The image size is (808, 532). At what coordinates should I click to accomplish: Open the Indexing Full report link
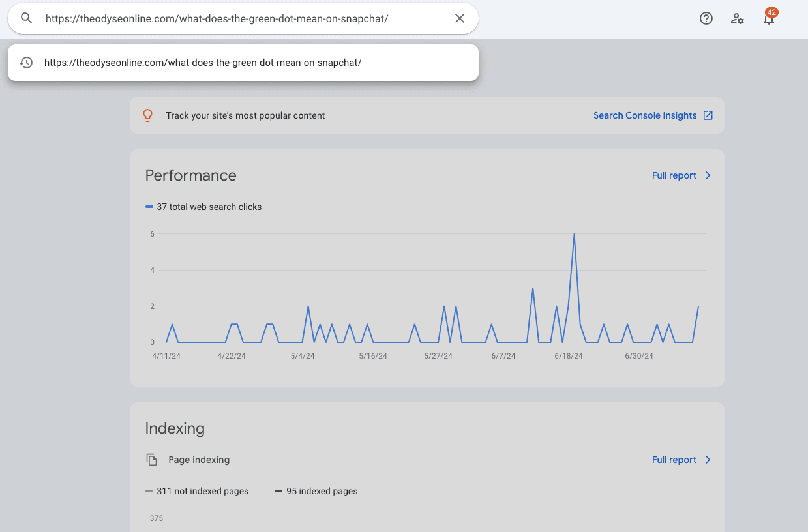(x=674, y=460)
